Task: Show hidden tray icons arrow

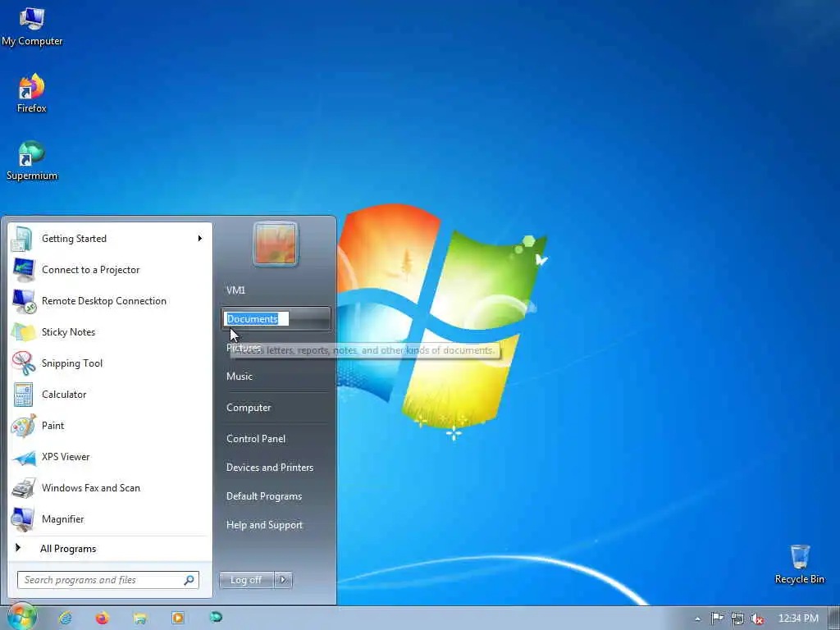Action: [x=697, y=619]
